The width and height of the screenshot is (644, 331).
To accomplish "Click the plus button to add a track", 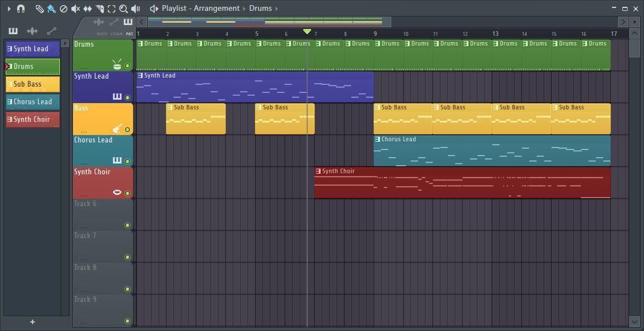I will pyautogui.click(x=33, y=322).
